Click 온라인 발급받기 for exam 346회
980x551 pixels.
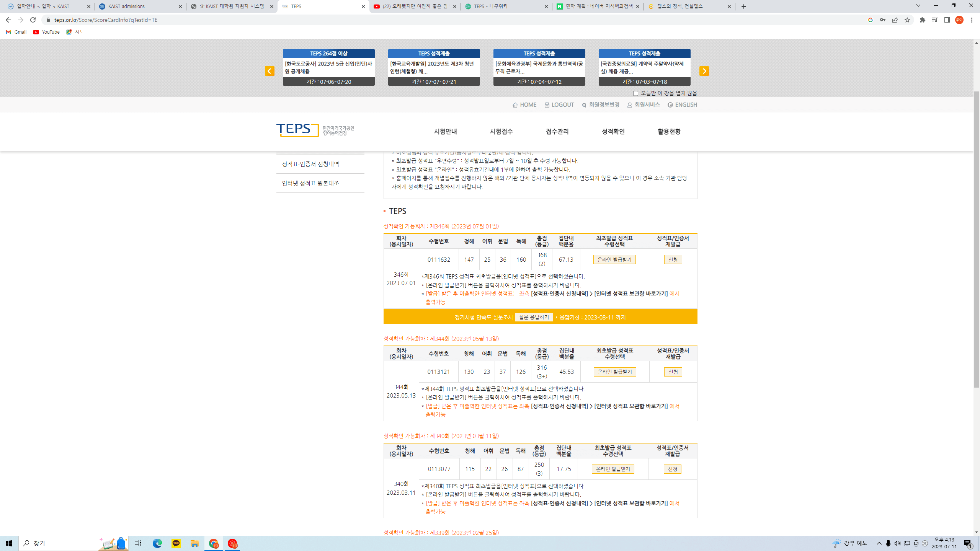614,259
